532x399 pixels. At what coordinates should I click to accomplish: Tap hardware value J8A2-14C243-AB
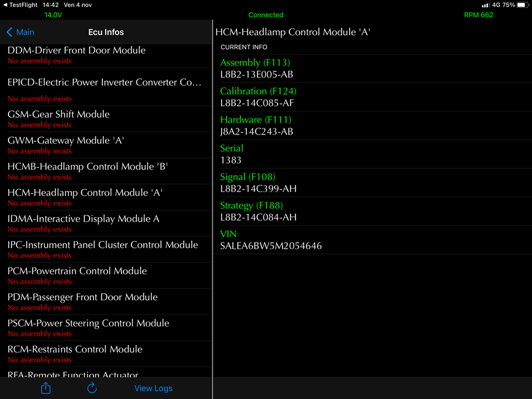click(x=257, y=131)
